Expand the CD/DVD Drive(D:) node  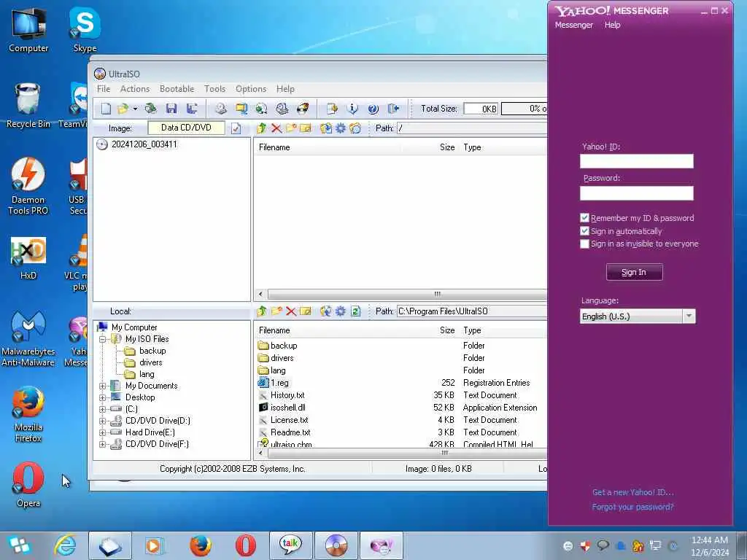point(102,421)
